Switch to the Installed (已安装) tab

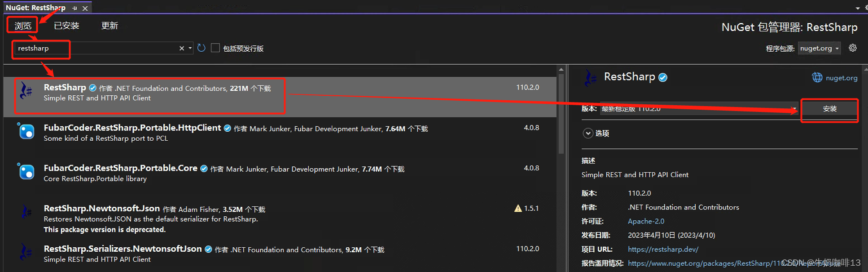click(66, 26)
